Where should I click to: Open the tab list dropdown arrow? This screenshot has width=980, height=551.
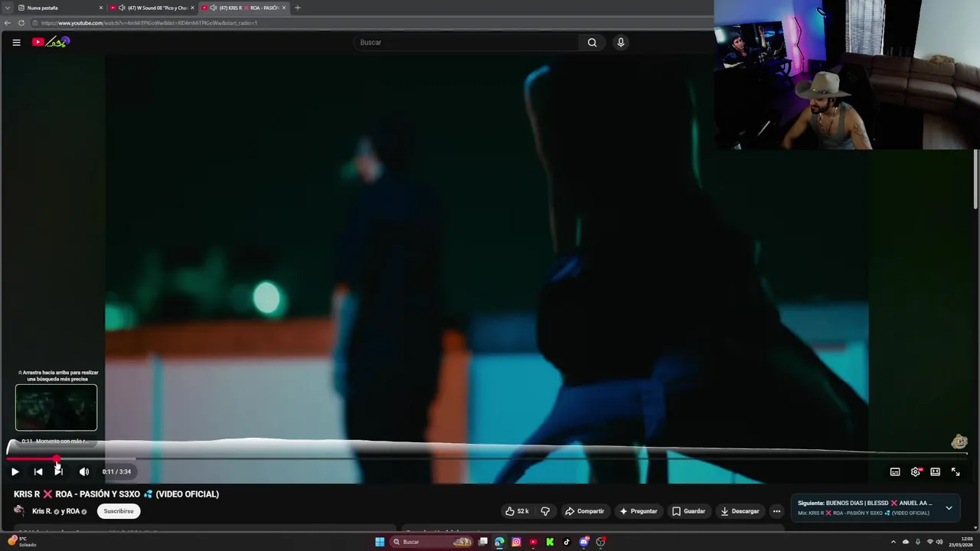[x=7, y=8]
